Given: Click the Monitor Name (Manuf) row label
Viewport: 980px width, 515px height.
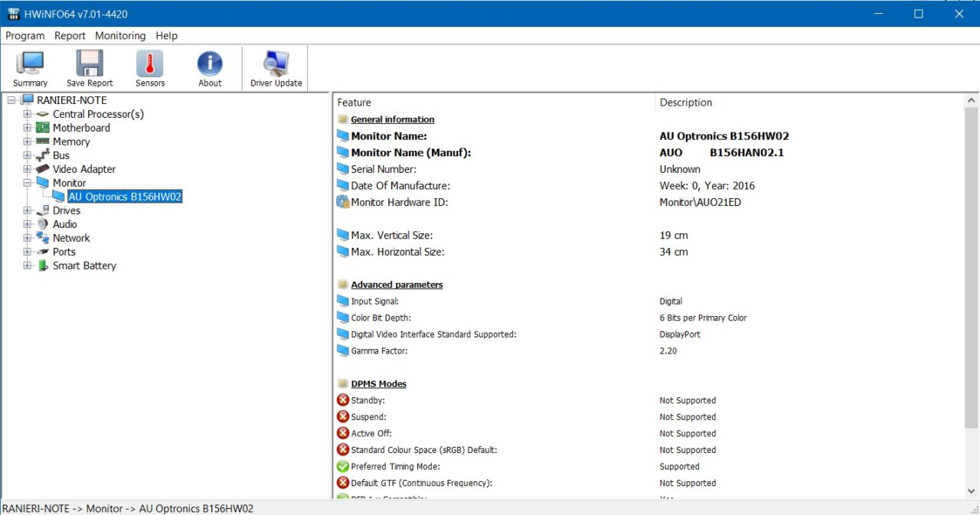Looking at the screenshot, I should (x=411, y=152).
